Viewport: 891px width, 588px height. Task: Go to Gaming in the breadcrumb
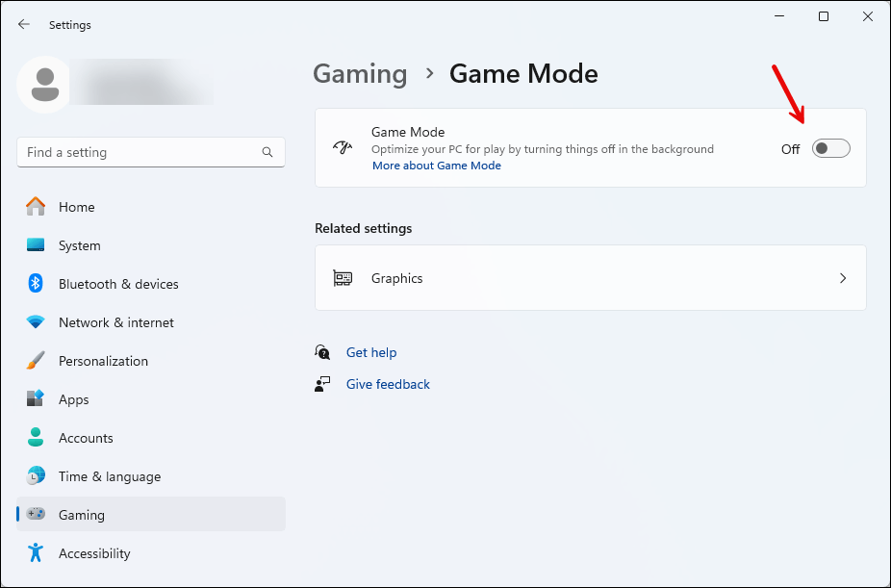[360, 74]
